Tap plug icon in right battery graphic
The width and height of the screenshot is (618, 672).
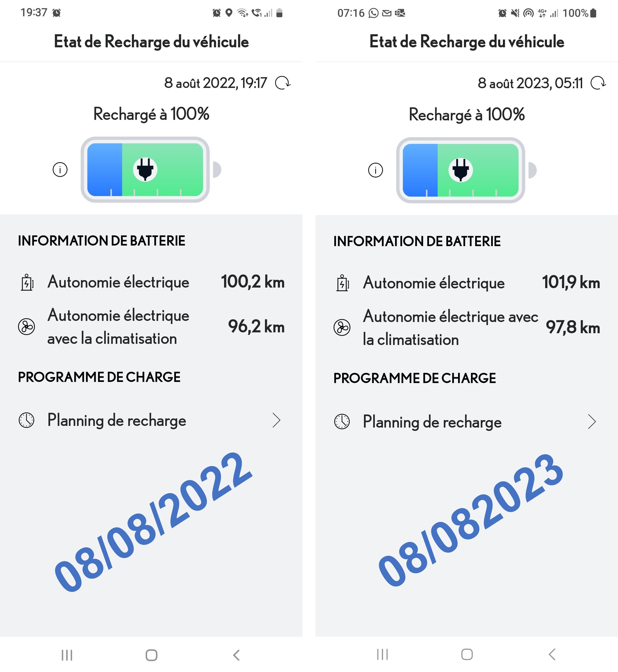[x=461, y=170]
